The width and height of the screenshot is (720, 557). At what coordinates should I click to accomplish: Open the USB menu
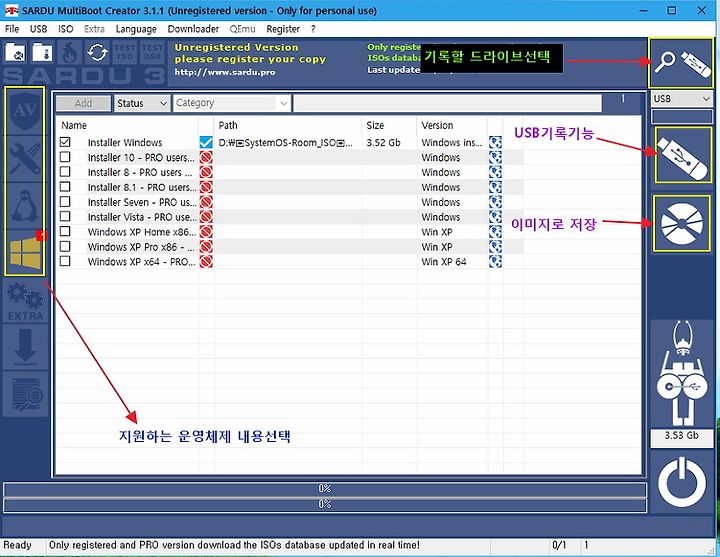(x=39, y=29)
